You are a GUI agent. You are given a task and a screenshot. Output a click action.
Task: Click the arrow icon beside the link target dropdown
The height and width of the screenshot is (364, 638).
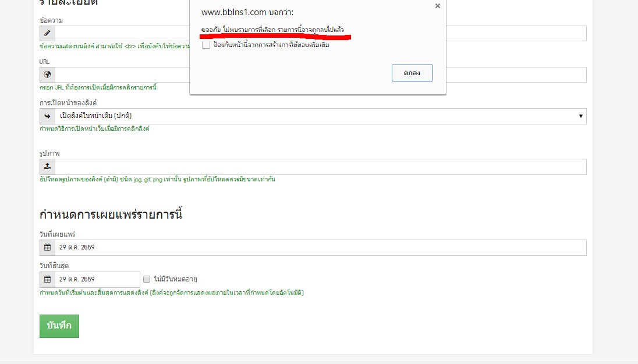[x=47, y=116]
